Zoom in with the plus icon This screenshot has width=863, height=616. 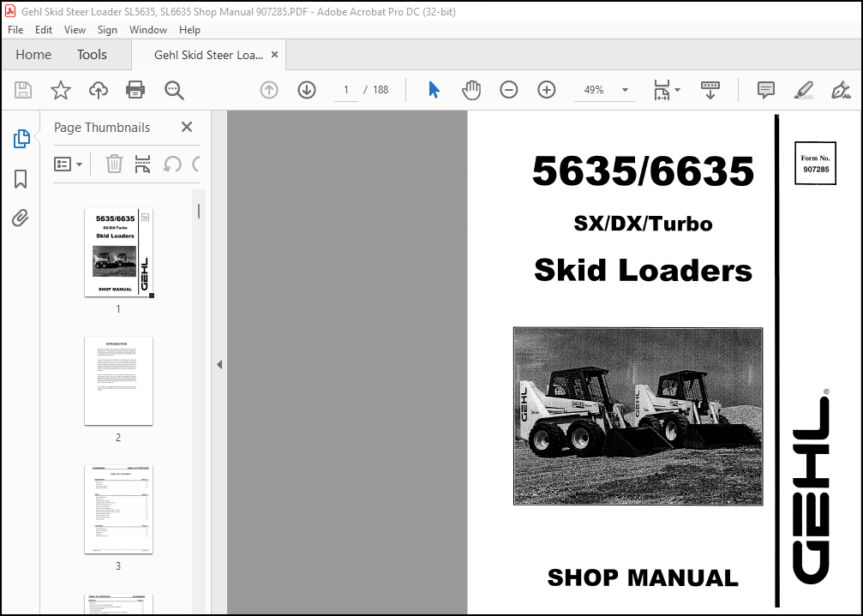click(547, 90)
